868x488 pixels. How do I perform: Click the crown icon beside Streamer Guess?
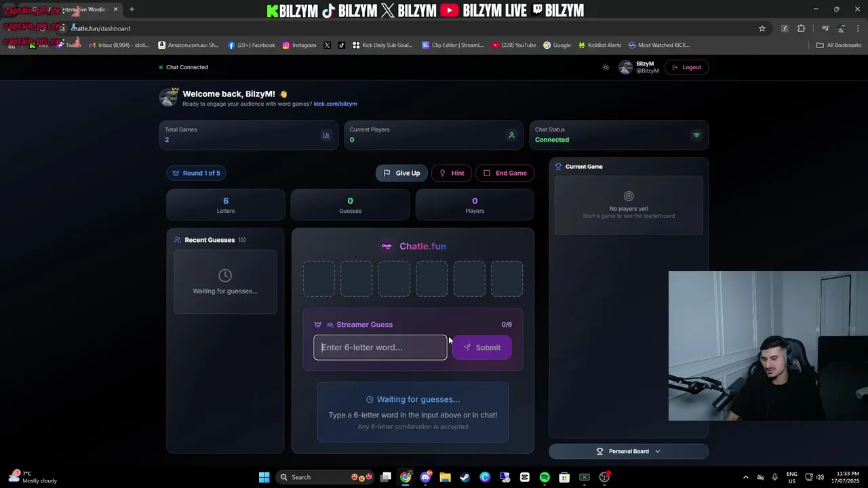pyautogui.click(x=317, y=325)
